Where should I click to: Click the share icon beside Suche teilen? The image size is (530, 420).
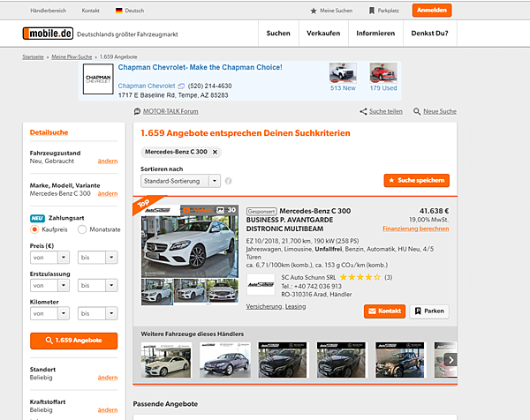(363, 111)
